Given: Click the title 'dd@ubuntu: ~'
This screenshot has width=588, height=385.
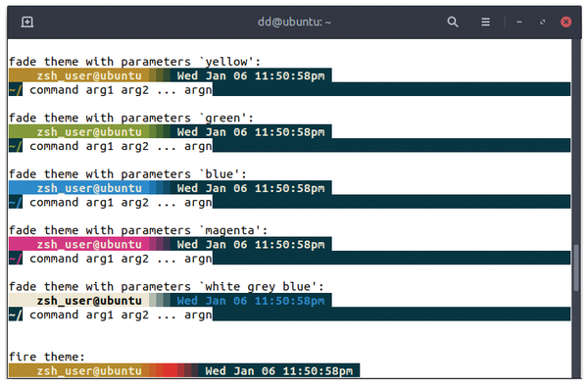Looking at the screenshot, I should [x=294, y=23].
